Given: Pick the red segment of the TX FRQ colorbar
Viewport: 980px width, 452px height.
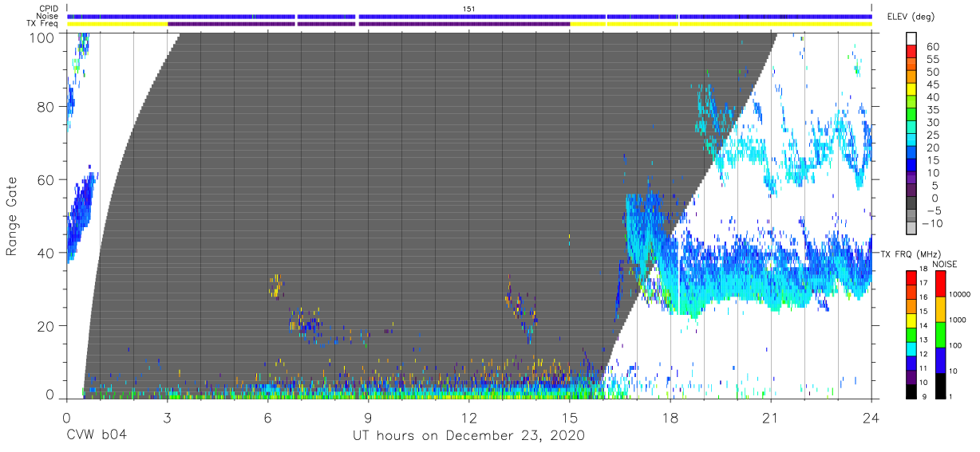Looking at the screenshot, I should [911, 278].
